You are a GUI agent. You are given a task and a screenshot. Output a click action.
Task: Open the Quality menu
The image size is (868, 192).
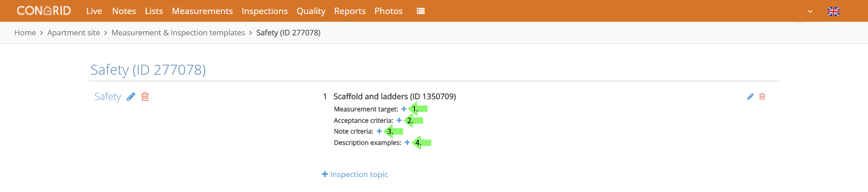point(311,11)
